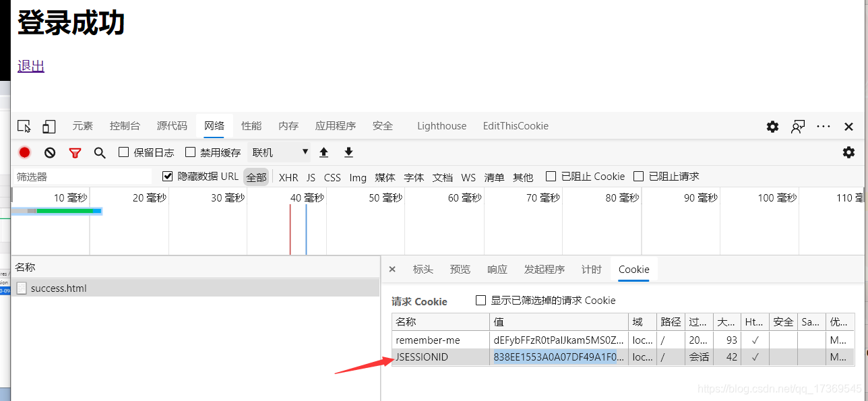Import HAR file upload arrow icon
The height and width of the screenshot is (401, 868).
[x=323, y=152]
